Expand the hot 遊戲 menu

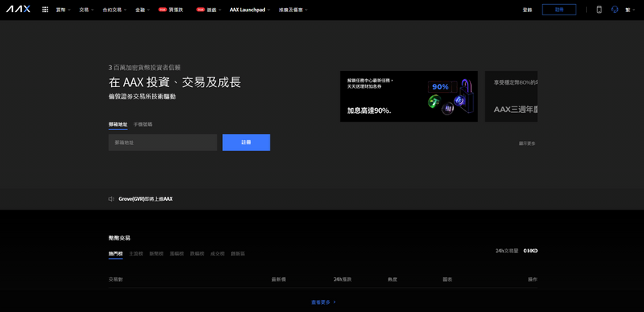point(208,10)
